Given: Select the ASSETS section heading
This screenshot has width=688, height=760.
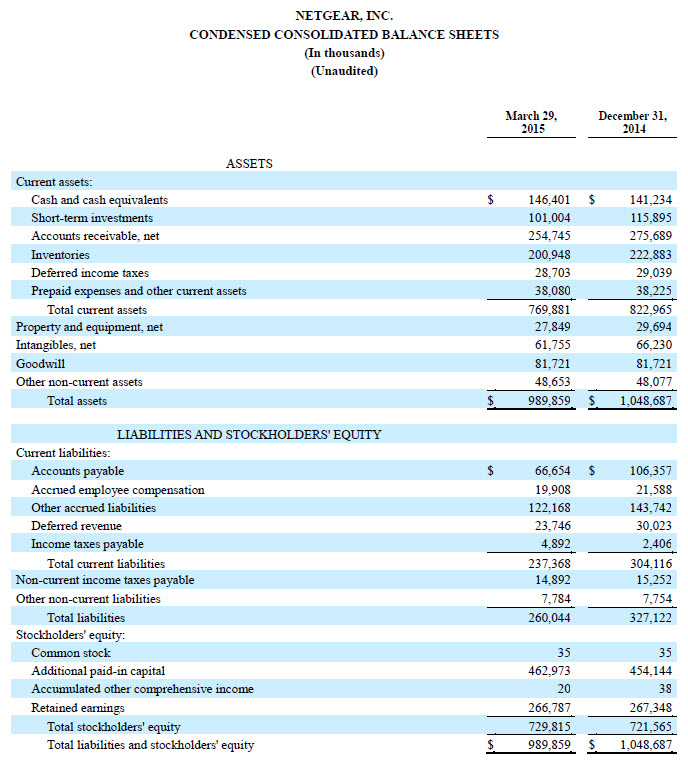Looking at the screenshot, I should pos(249,163).
